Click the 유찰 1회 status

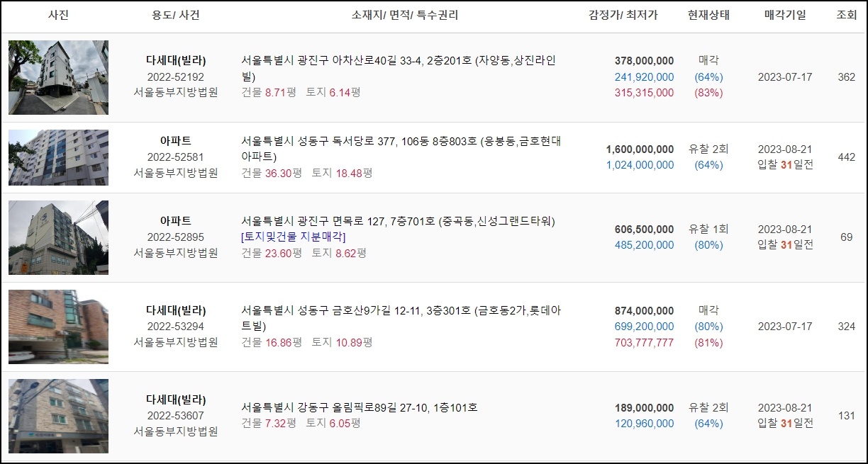(708, 230)
